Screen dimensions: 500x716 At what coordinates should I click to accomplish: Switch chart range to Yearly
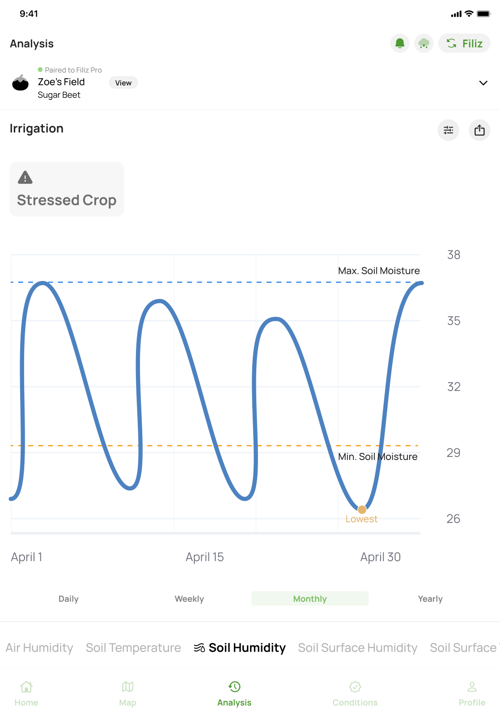[x=430, y=599]
